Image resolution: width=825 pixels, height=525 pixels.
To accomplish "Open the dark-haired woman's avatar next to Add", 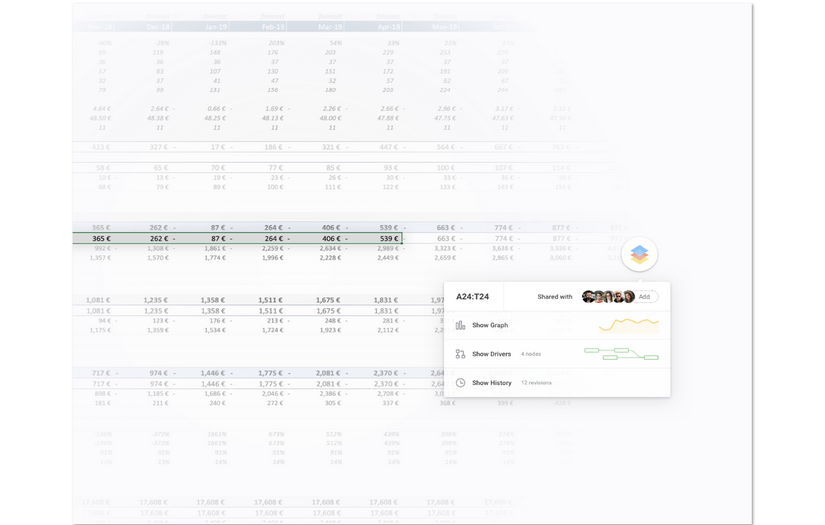I will [x=628, y=297].
